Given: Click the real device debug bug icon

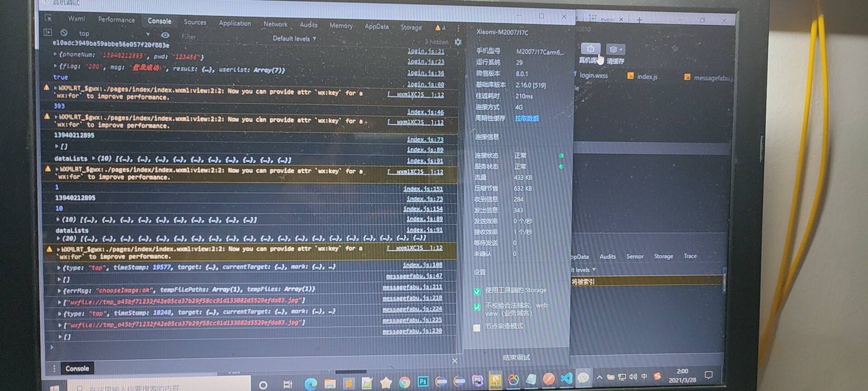Looking at the screenshot, I should click(x=590, y=49).
